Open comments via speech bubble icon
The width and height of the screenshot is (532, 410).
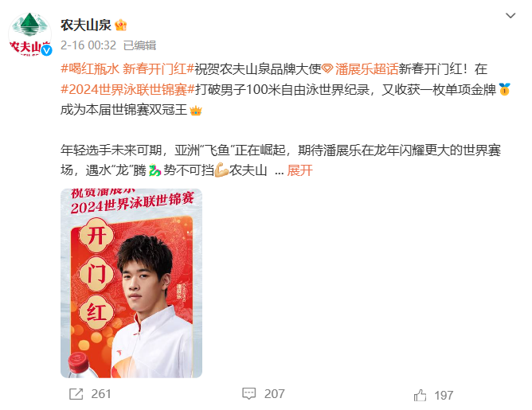(248, 393)
